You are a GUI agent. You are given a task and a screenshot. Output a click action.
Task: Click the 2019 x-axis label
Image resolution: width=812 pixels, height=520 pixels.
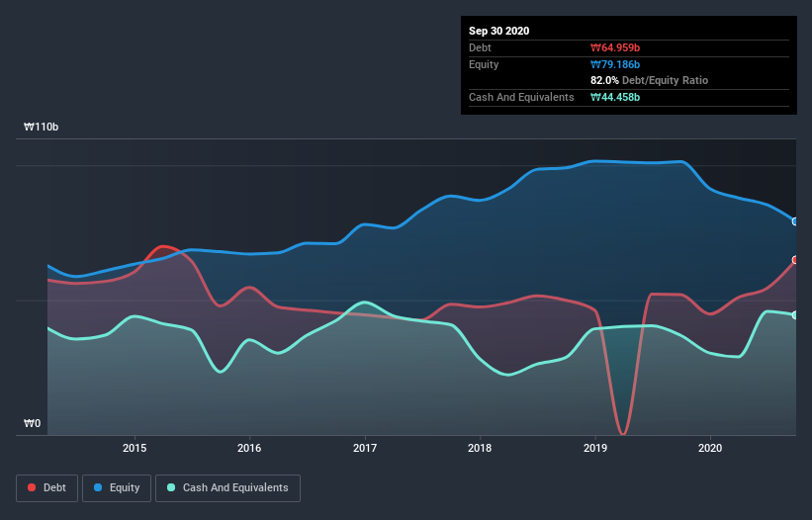595,448
